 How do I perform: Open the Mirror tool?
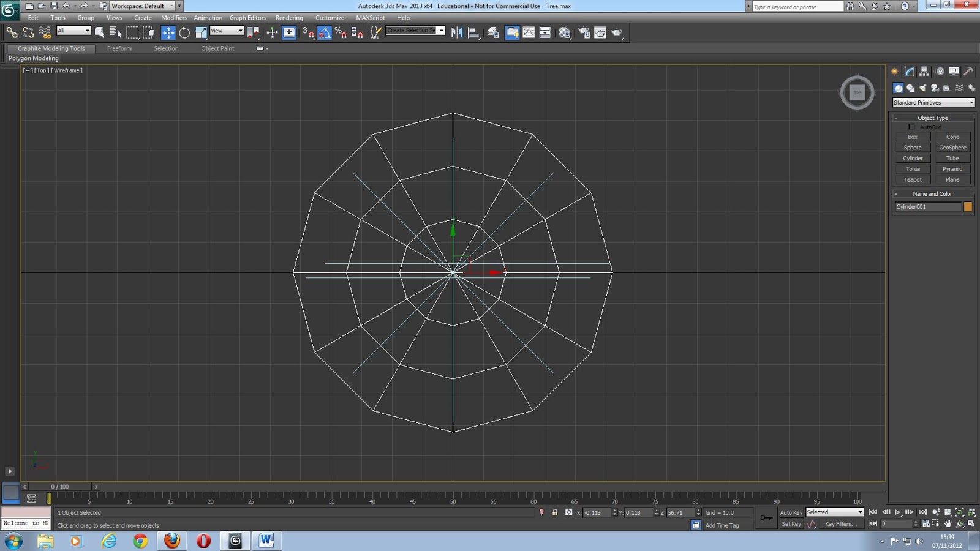click(457, 32)
